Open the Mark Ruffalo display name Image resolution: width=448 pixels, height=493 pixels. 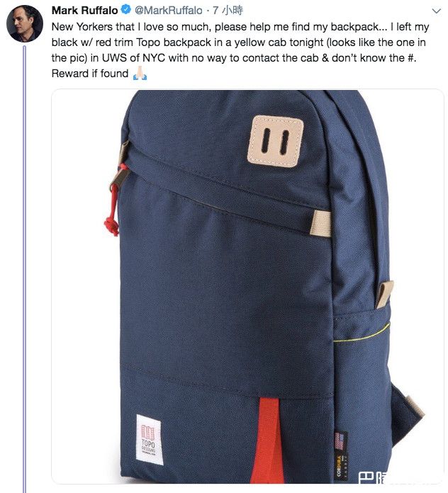(x=84, y=11)
